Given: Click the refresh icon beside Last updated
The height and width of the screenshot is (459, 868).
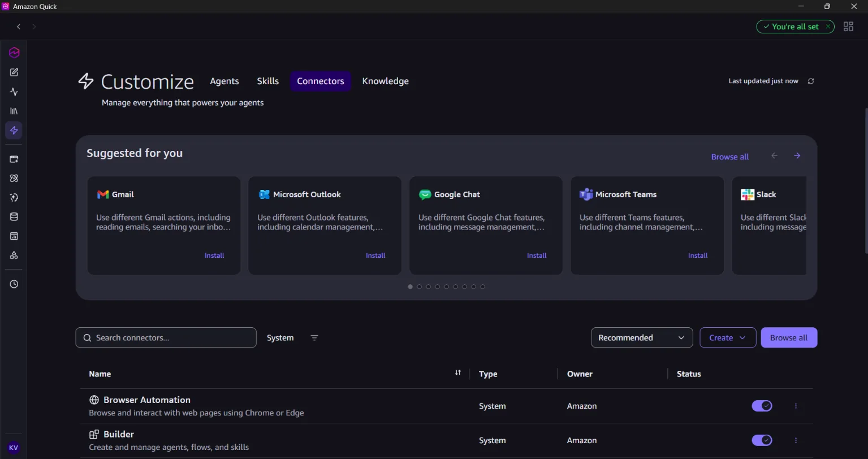Looking at the screenshot, I should pyautogui.click(x=811, y=81).
